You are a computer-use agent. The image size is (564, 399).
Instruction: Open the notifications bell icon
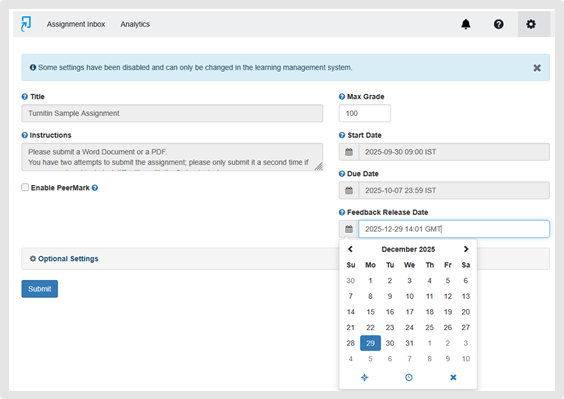pyautogui.click(x=466, y=24)
